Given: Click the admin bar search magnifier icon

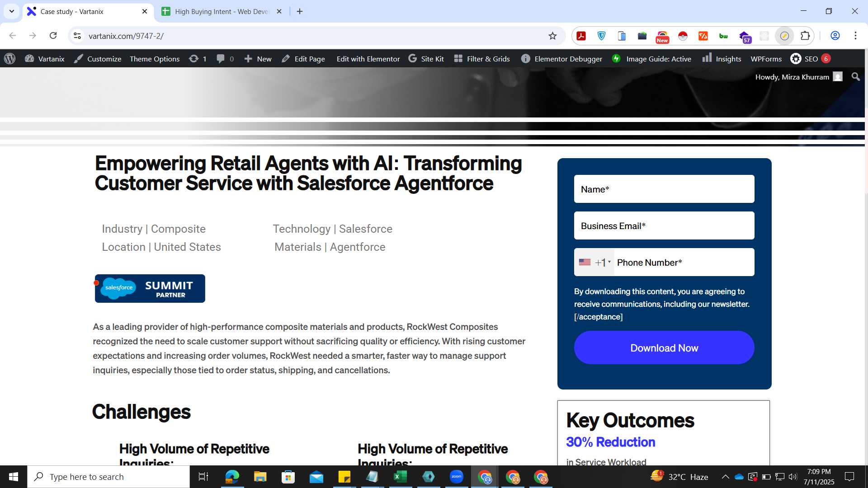Looking at the screenshot, I should tap(855, 77).
